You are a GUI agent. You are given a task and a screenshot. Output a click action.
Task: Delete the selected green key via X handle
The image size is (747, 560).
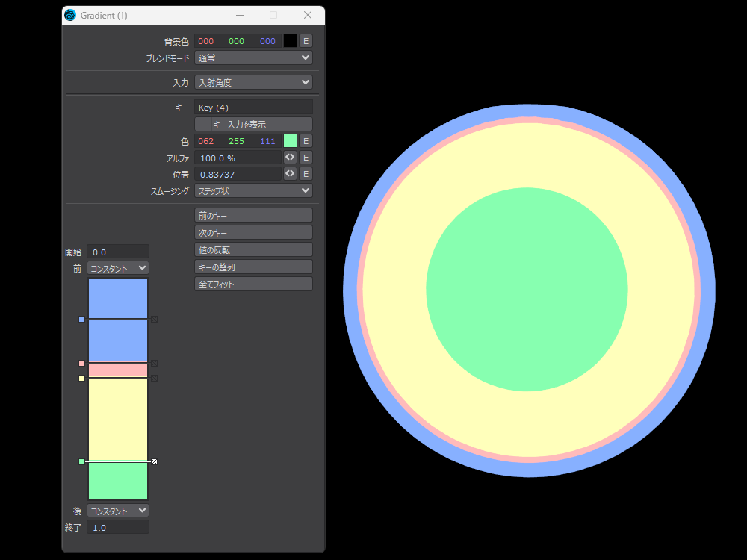(x=154, y=461)
